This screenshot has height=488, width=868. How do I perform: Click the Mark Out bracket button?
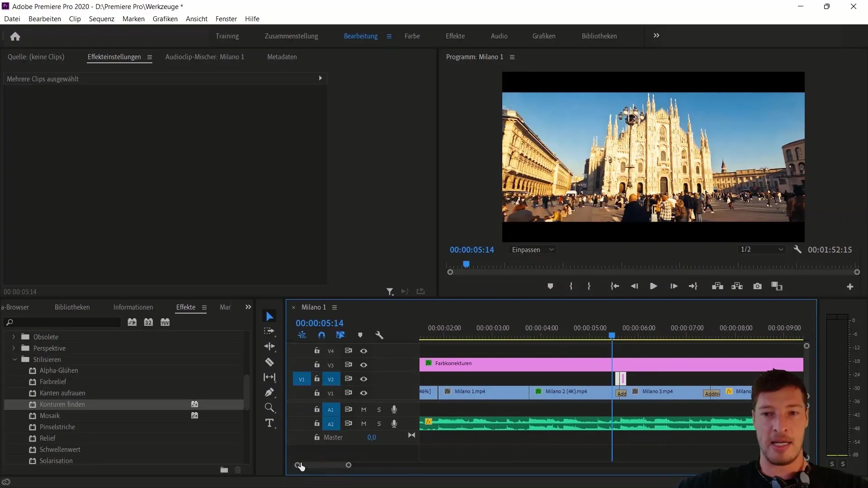589,286
